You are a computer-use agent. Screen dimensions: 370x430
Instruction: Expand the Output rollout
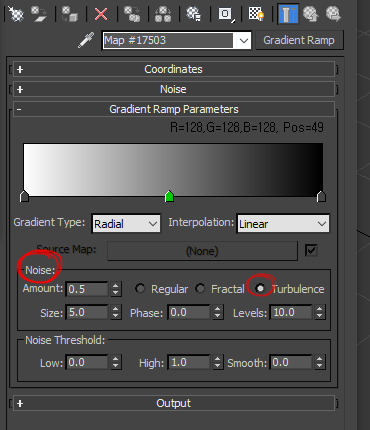[x=174, y=403]
